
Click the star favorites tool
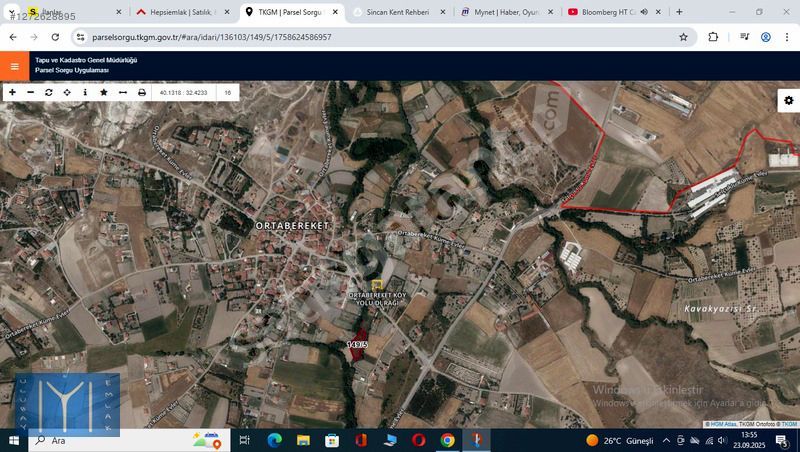[x=104, y=92]
